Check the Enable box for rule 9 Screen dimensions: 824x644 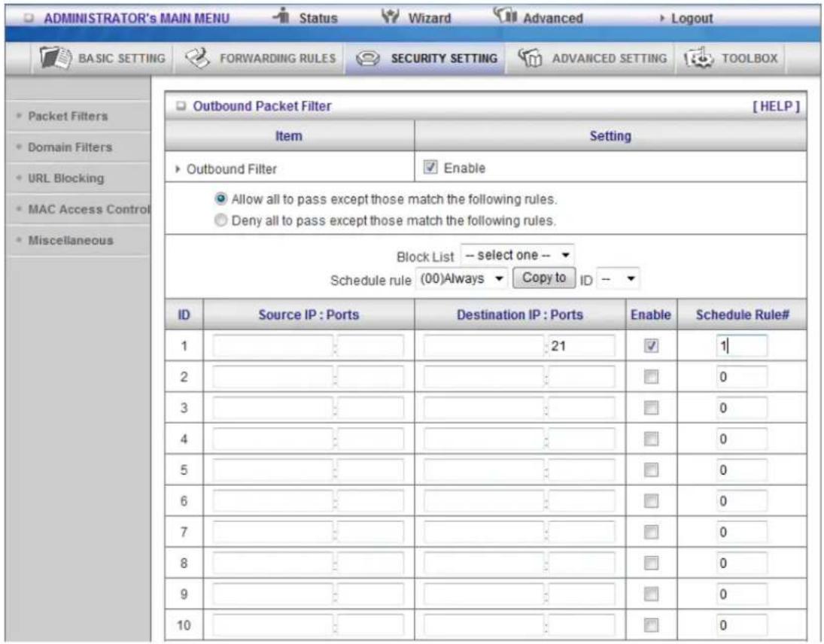click(651, 594)
